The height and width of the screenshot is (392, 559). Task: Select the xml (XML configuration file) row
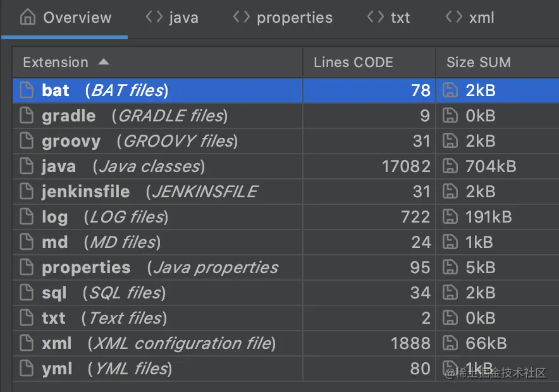tap(286, 343)
